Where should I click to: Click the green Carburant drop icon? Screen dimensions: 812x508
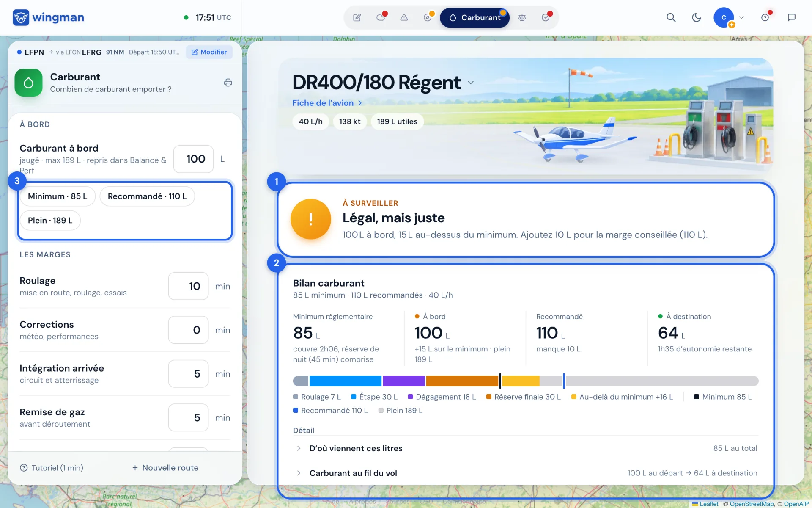pyautogui.click(x=28, y=83)
